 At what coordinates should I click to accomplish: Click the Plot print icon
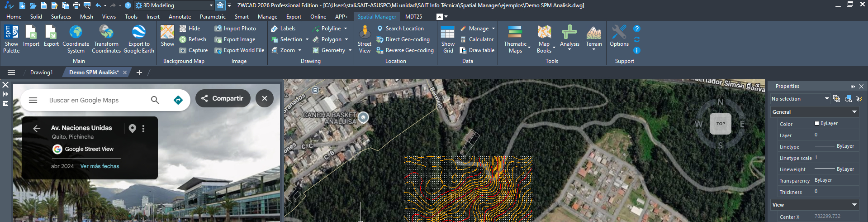pyautogui.click(x=76, y=5)
